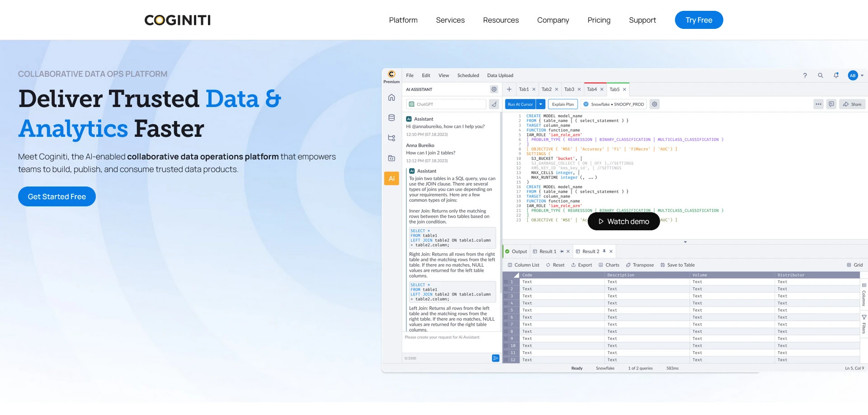Image resolution: width=868 pixels, height=415 pixels.
Task: Click Run At Cursor button
Action: coord(520,104)
